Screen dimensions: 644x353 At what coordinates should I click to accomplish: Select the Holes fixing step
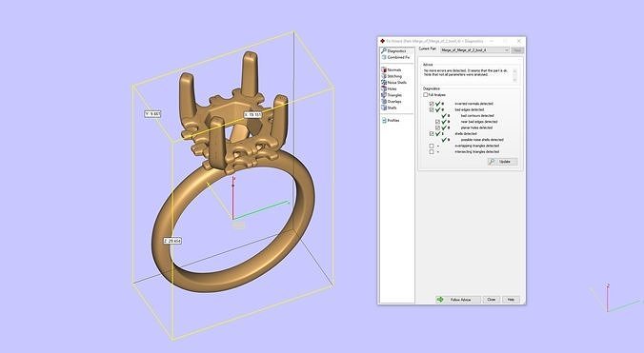[x=390, y=89]
